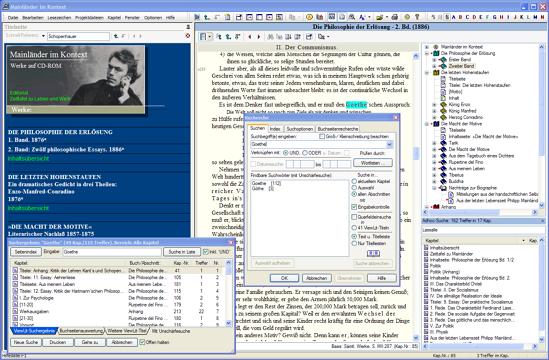The image size is (549, 360).
Task: Go to next page arrow in text toolbar
Action: point(259,36)
